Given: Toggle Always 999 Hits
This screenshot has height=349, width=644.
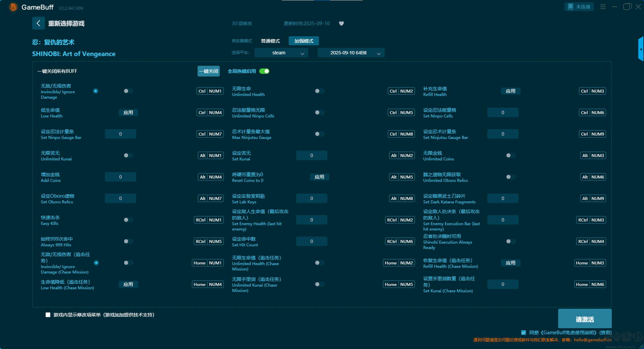Looking at the screenshot, I should coord(128,241).
